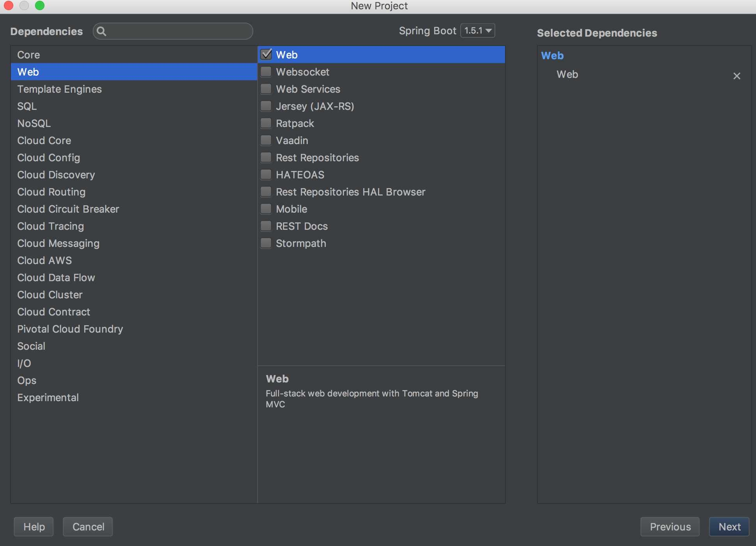Focus the dependencies search field
The width and height of the screenshot is (756, 546).
coord(173,31)
